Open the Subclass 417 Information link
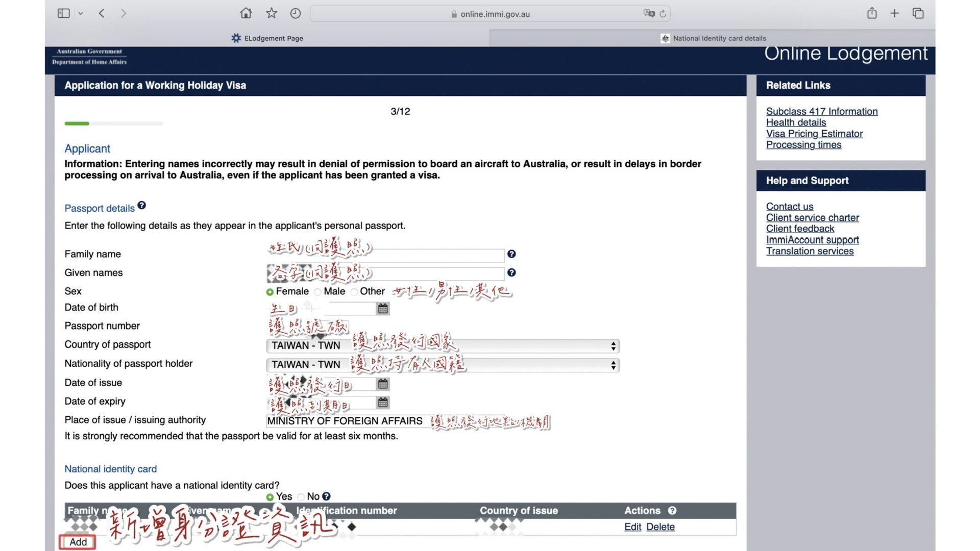The image size is (980, 551). (822, 111)
